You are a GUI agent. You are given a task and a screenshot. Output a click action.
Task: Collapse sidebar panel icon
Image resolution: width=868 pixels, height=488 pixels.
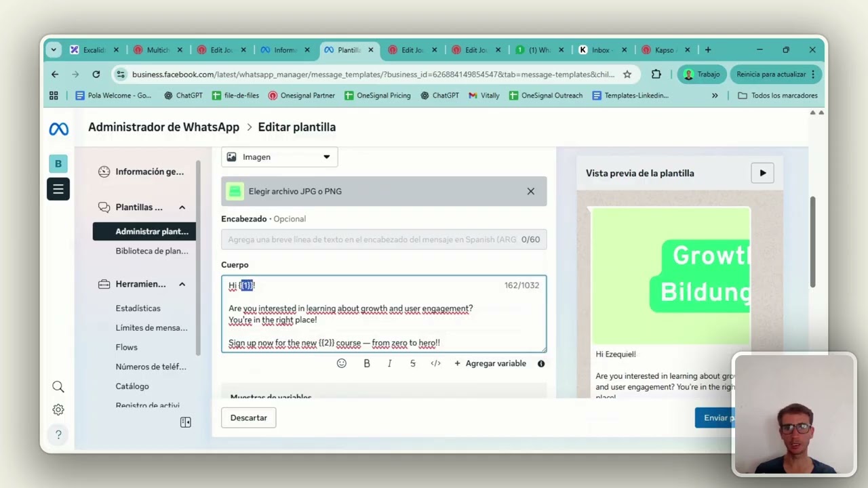coord(186,422)
